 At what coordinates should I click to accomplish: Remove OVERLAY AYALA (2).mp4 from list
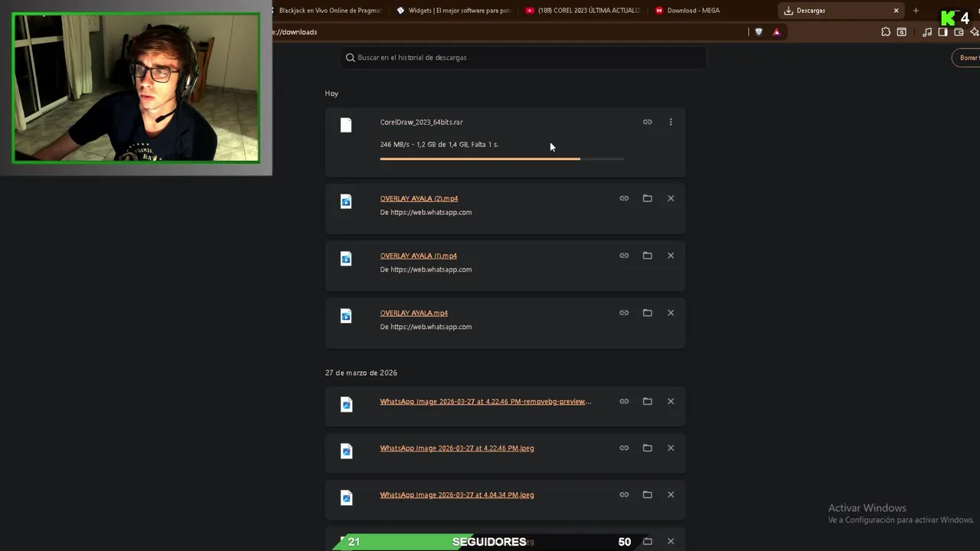click(671, 198)
